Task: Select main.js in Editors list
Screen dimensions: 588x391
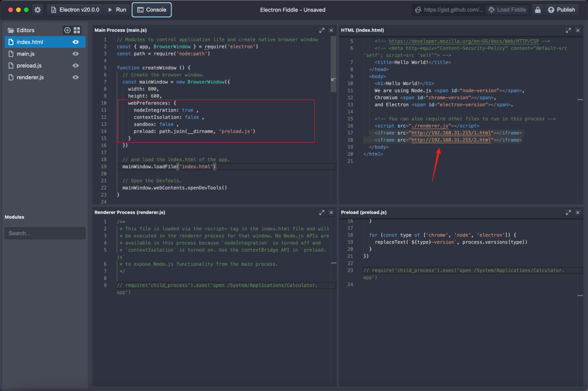Action: click(x=45, y=54)
